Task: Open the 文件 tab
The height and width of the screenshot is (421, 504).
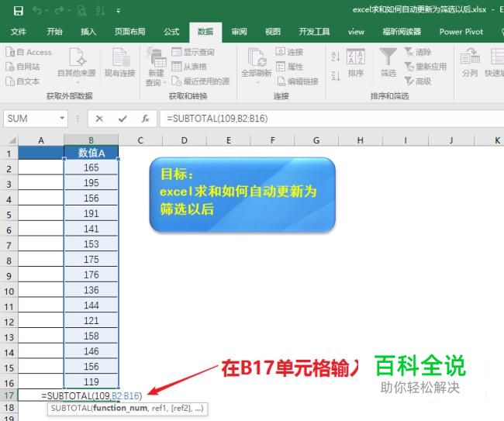Action: pyautogui.click(x=19, y=32)
